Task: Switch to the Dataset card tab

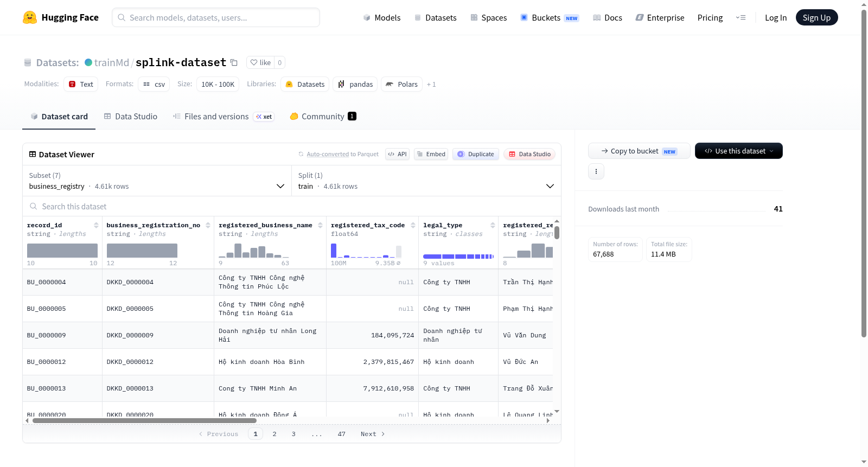Action: [x=59, y=116]
